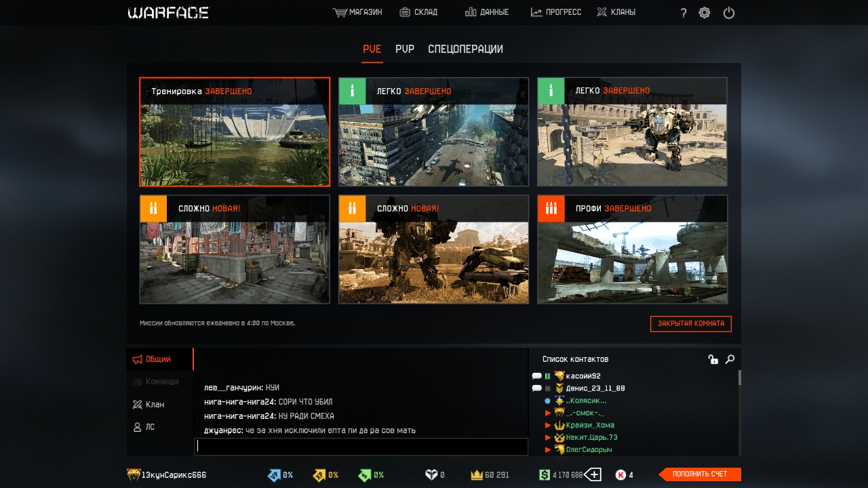This screenshot has width=868, height=488.
Task: Open the Данные bar chart icon
Action: 471,12
